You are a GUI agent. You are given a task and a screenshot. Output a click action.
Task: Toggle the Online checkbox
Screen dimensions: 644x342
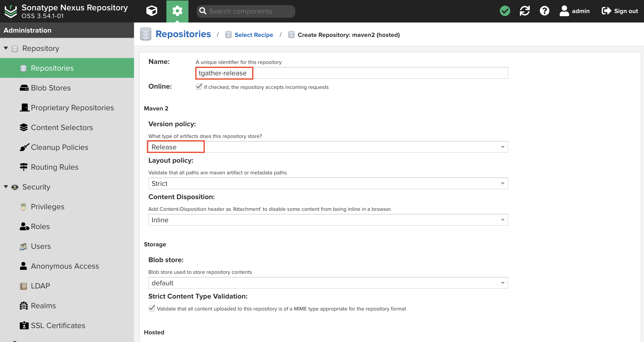tap(199, 87)
